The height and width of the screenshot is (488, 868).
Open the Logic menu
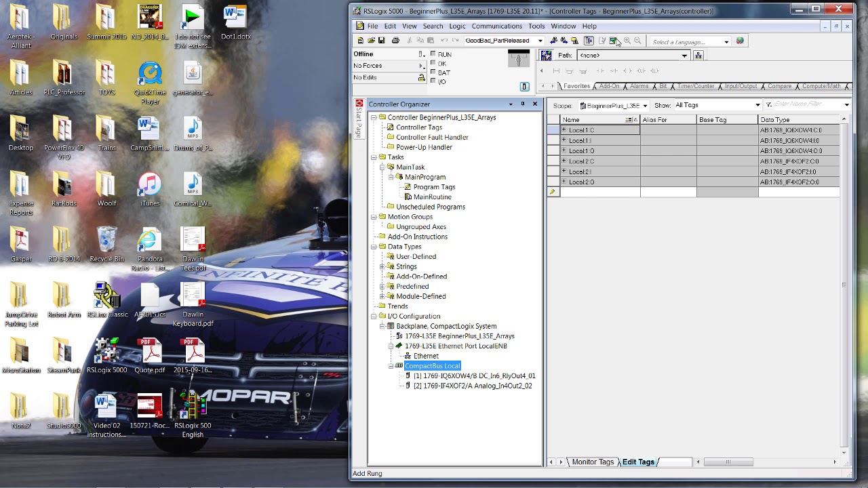tap(457, 26)
